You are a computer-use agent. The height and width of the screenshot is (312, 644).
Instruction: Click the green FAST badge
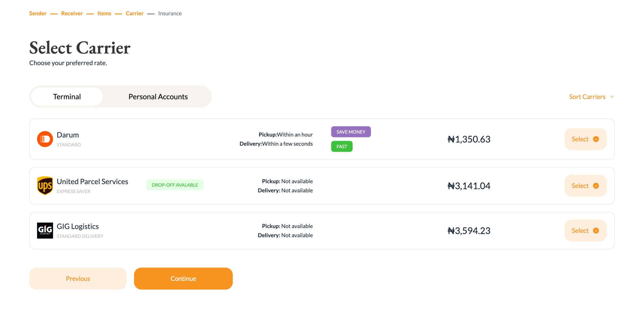(x=342, y=147)
